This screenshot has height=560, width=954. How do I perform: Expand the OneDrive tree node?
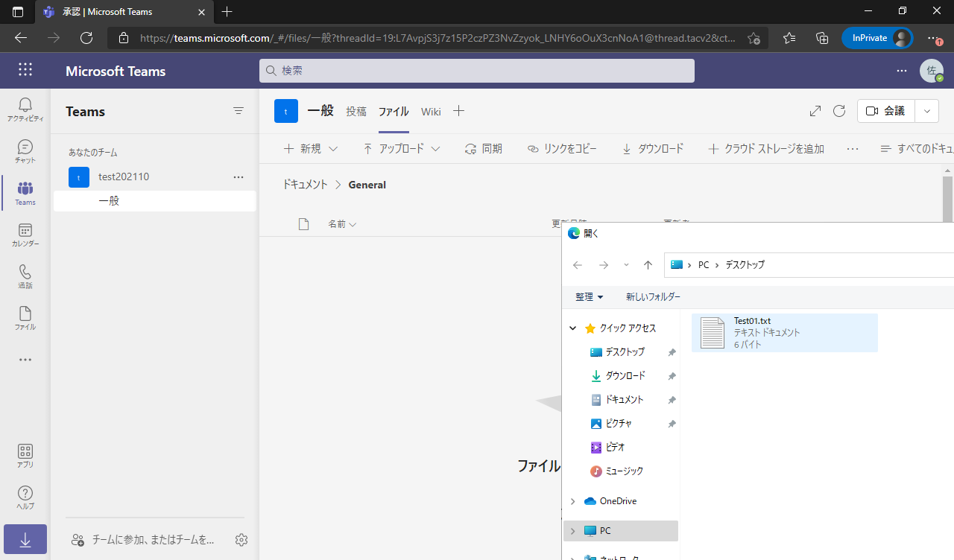[573, 501]
